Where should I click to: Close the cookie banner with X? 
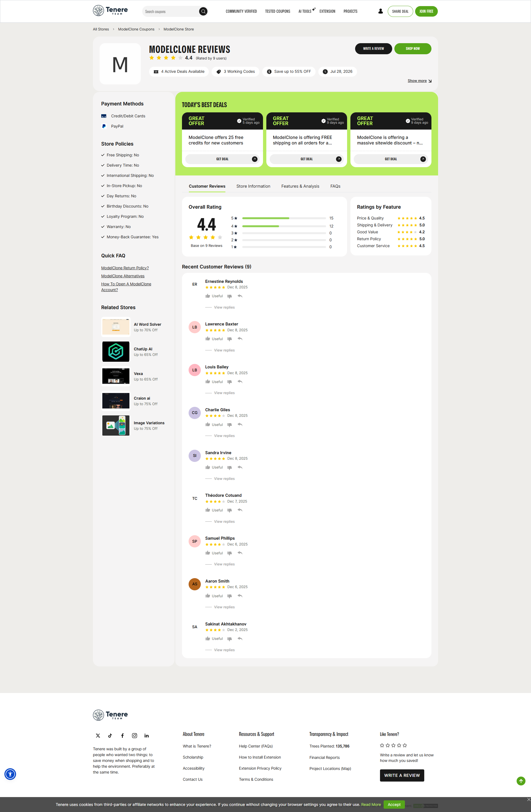pos(529,799)
